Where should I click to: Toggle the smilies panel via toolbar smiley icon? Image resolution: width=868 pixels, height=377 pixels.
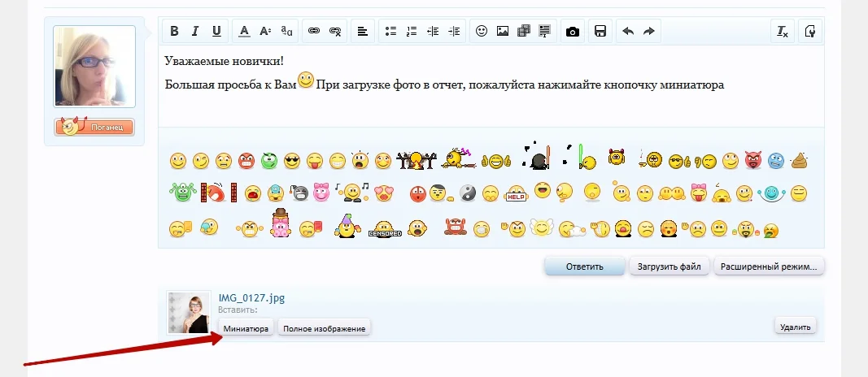coord(482,31)
